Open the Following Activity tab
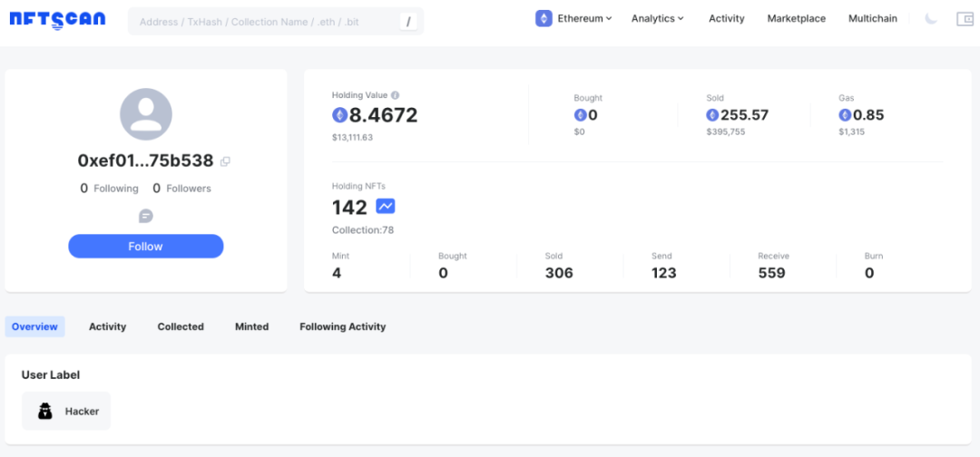980x457 pixels. (x=342, y=326)
